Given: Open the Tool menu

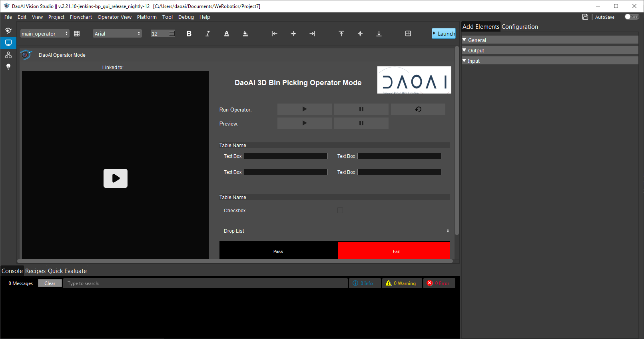Looking at the screenshot, I should 167,17.
